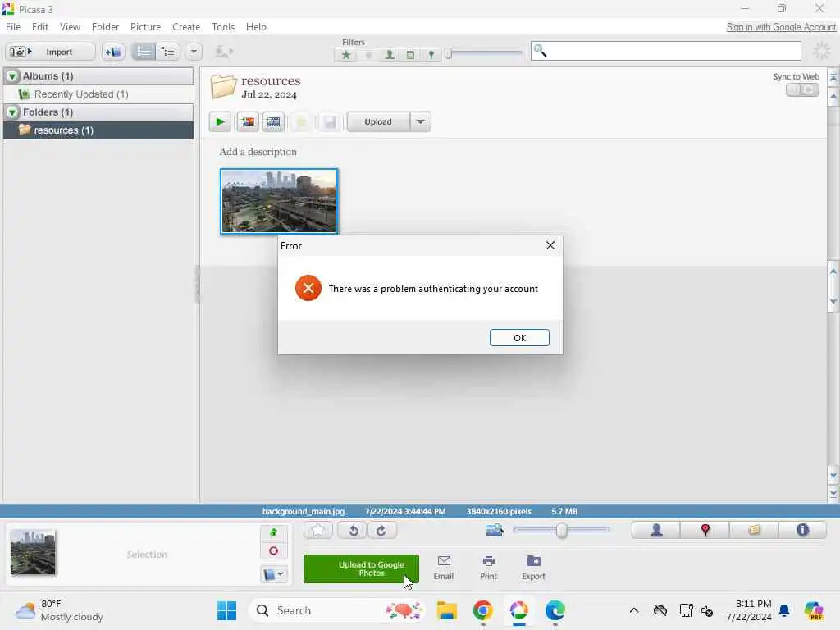
Task: Open the Help menu
Action: click(x=256, y=27)
